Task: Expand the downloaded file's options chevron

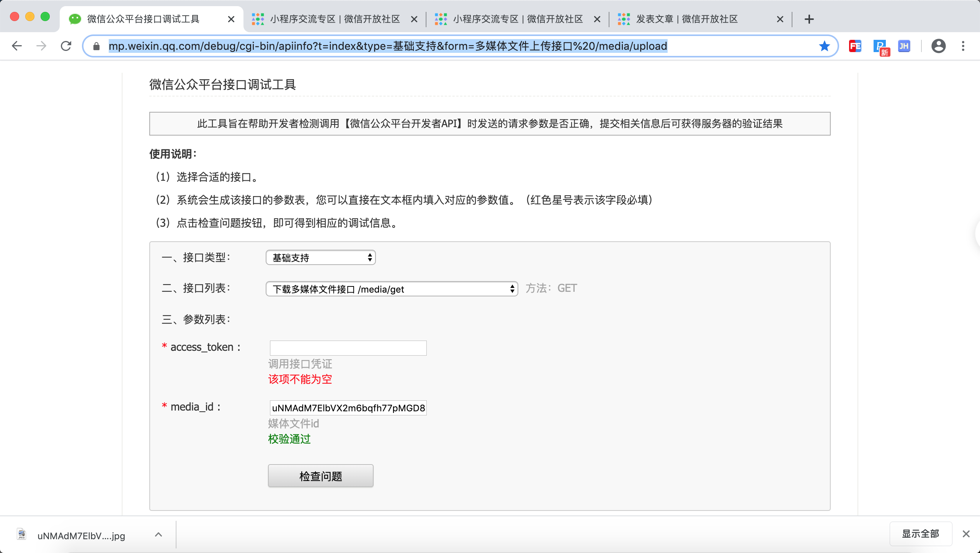Action: [158, 535]
